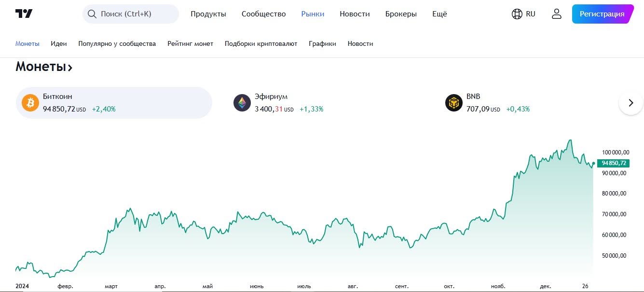Expand the Ещё menu

pos(439,14)
